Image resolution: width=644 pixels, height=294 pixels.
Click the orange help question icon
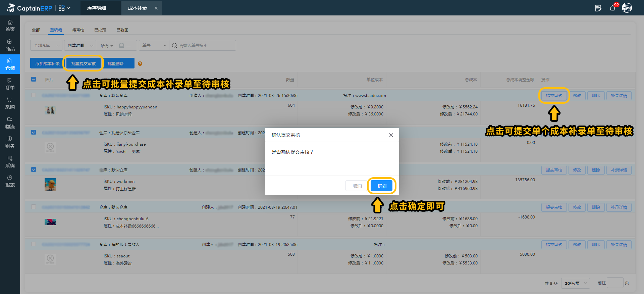(x=140, y=64)
